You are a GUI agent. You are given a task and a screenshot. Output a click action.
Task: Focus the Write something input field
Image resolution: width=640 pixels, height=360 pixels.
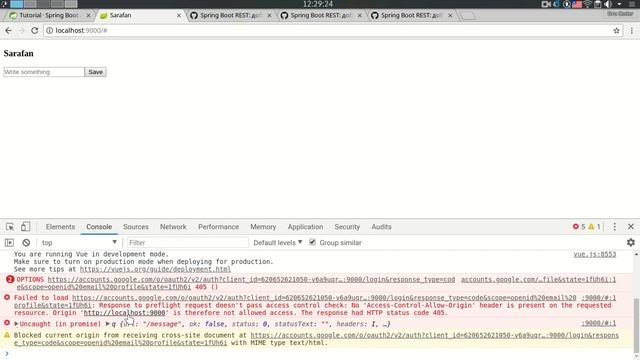coord(44,72)
